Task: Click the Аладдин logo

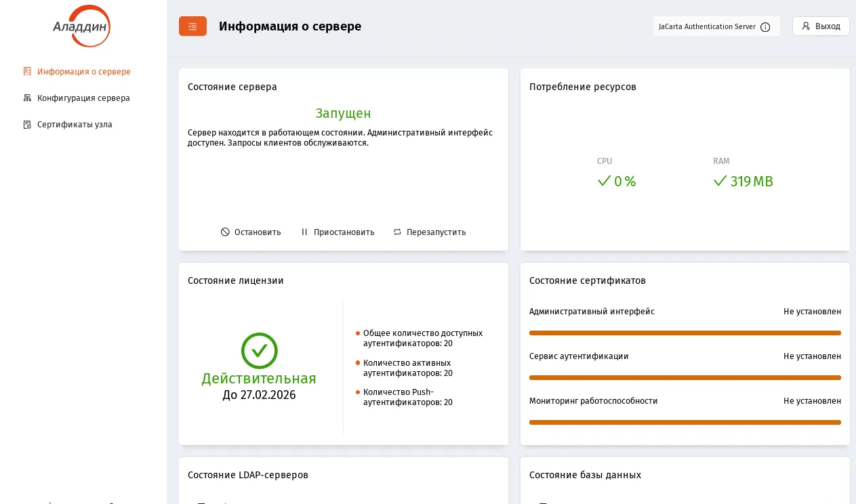Action: (x=82, y=26)
